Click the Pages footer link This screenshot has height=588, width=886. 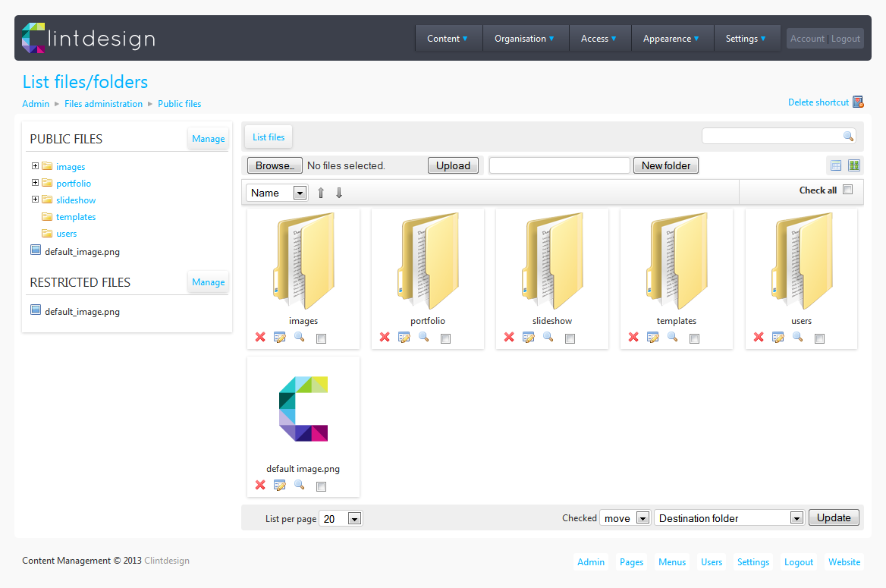[631, 562]
